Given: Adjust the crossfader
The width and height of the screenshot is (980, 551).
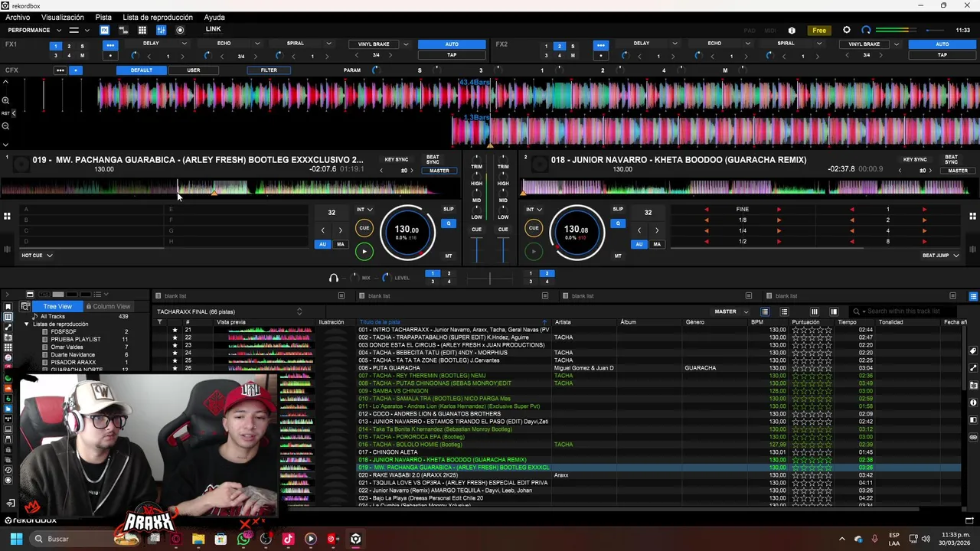Looking at the screenshot, I should [x=490, y=278].
